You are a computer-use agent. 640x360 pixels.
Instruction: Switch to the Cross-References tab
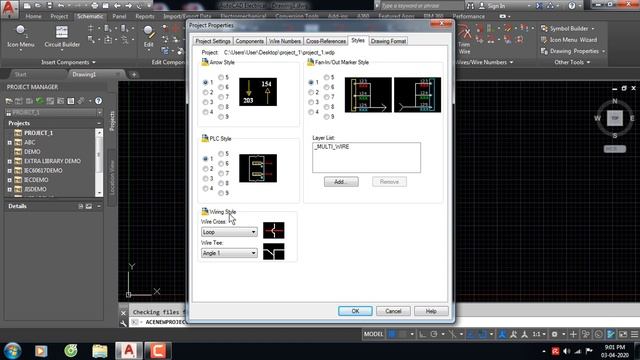[325, 41]
